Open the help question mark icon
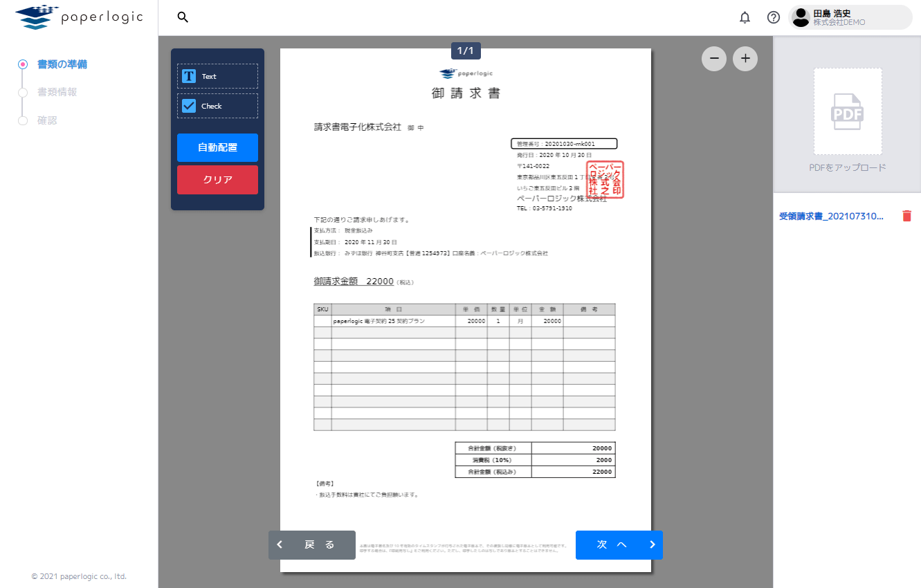The width and height of the screenshot is (921, 588). click(x=774, y=18)
